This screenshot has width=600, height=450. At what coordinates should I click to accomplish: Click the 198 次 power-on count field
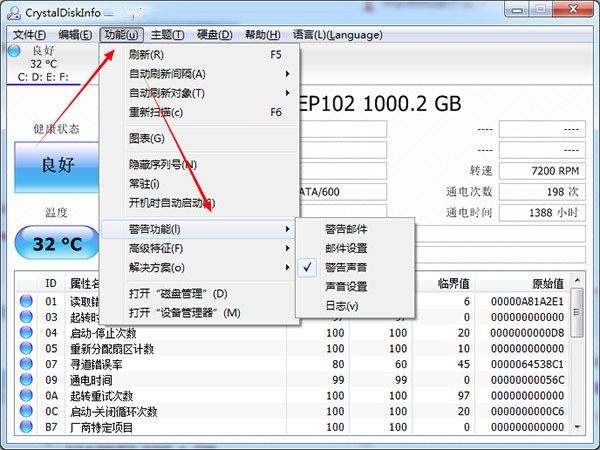point(542,192)
